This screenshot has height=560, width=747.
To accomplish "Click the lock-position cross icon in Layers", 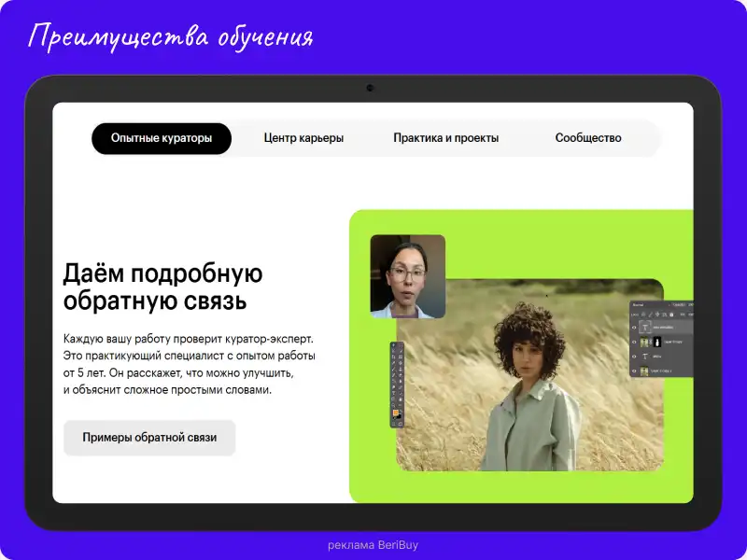I will point(657,315).
